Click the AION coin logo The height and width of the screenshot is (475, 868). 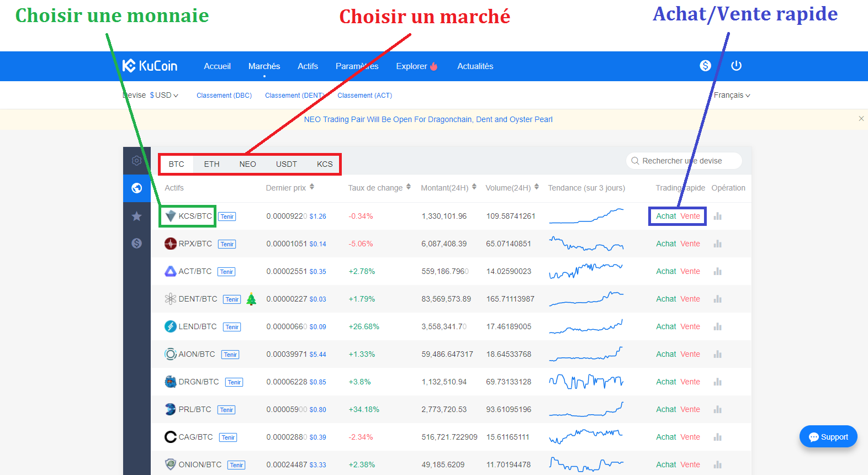[x=171, y=354]
